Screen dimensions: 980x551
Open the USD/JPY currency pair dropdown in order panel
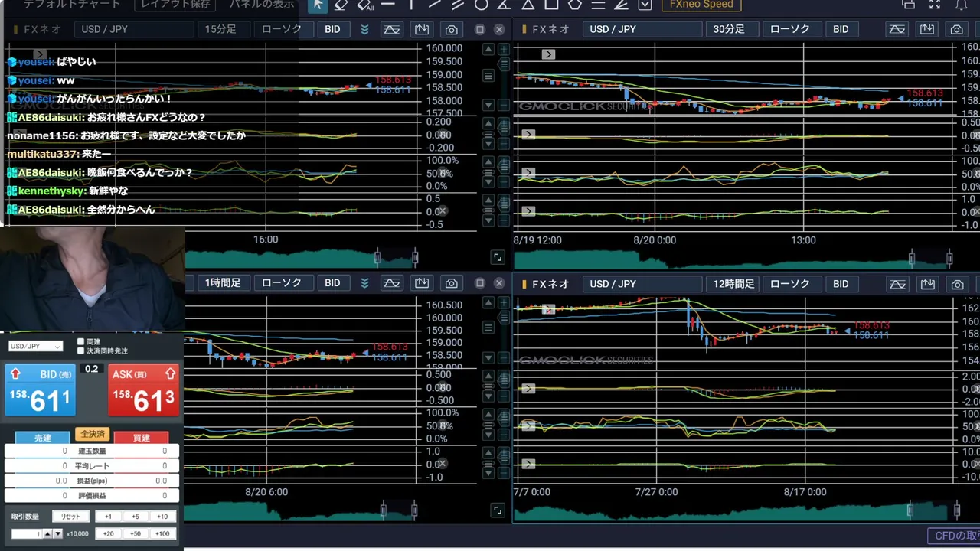36,347
